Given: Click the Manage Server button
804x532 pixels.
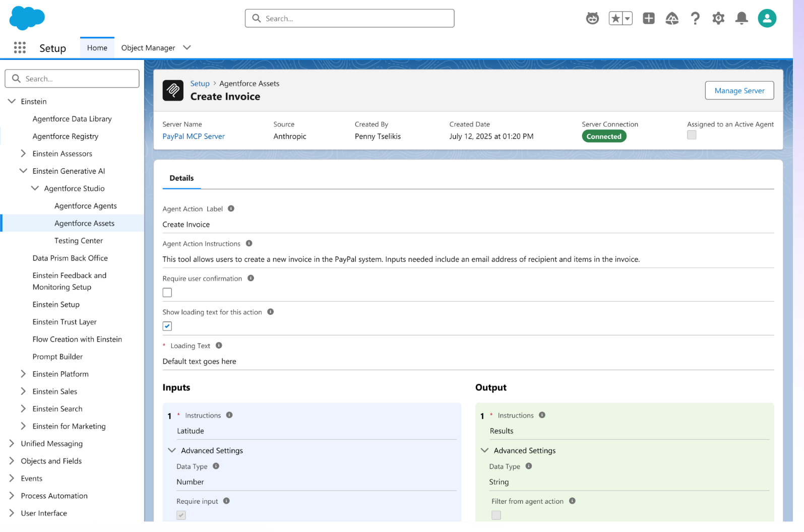Looking at the screenshot, I should pos(739,91).
